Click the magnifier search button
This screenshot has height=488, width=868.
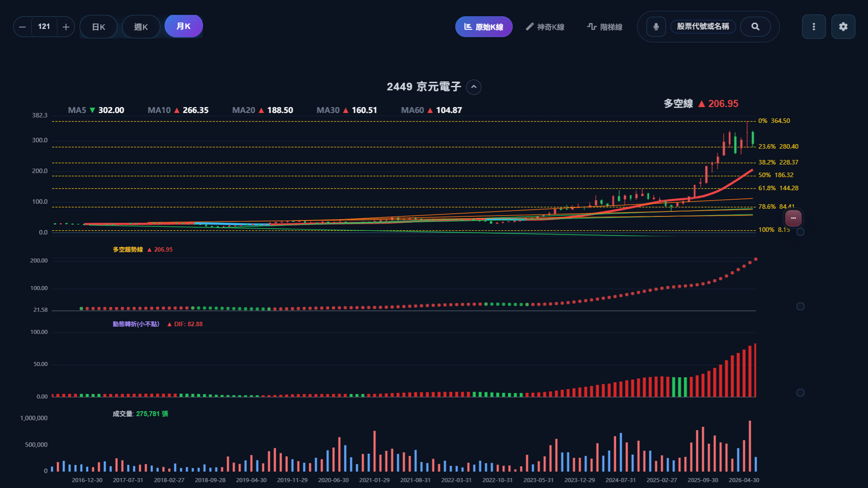point(755,27)
